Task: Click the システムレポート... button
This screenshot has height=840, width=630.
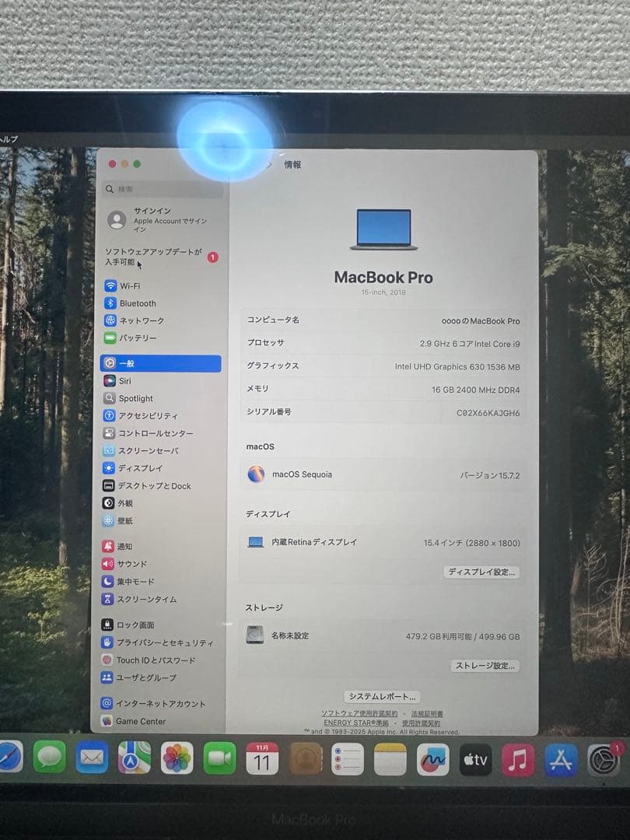Action: click(382, 696)
